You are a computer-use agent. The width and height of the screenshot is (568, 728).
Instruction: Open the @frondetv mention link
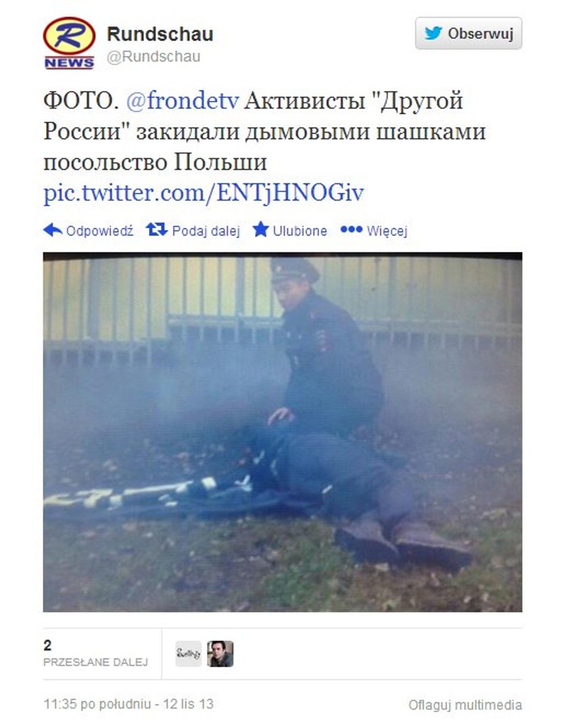pyautogui.click(x=183, y=100)
